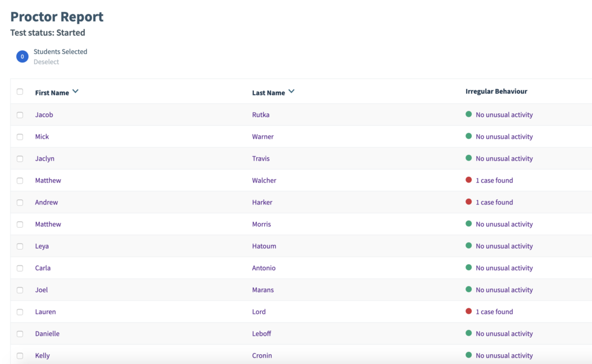Check Andrew Harker's checkbox
Screen dimensions: 592x364
20,203
